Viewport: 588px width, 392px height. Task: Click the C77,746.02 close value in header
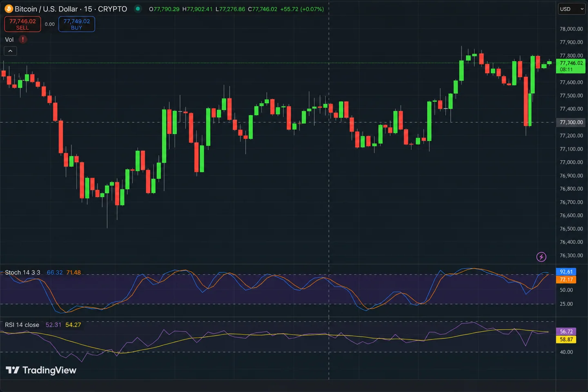pos(263,9)
